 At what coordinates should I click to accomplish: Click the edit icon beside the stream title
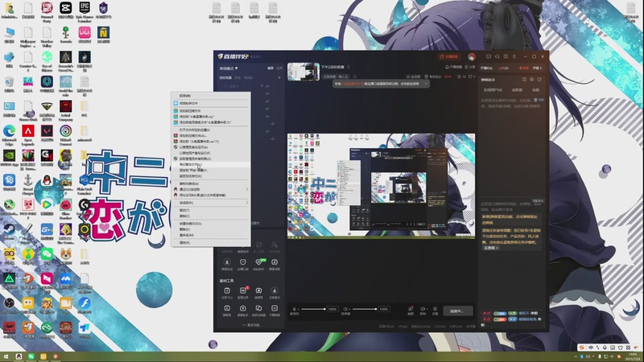349,67
